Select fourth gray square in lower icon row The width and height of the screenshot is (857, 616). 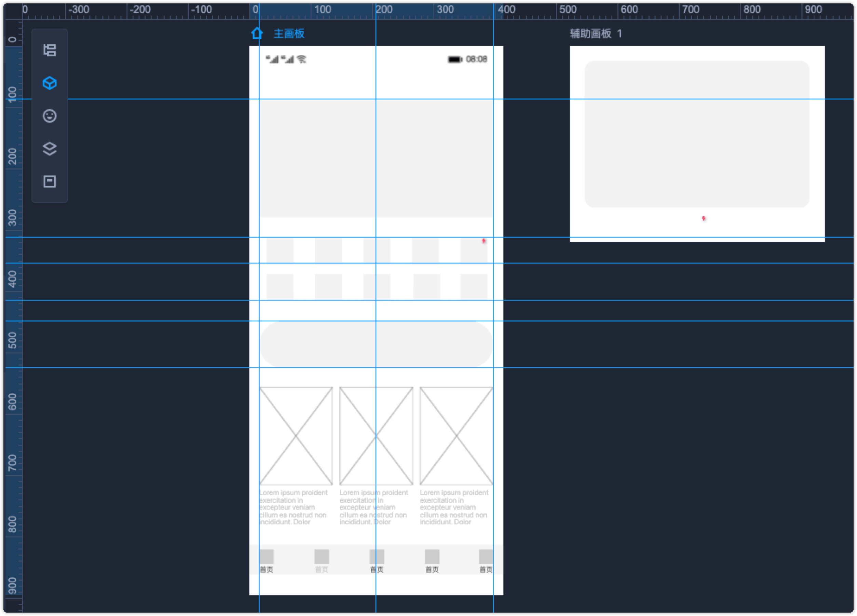[426, 287]
